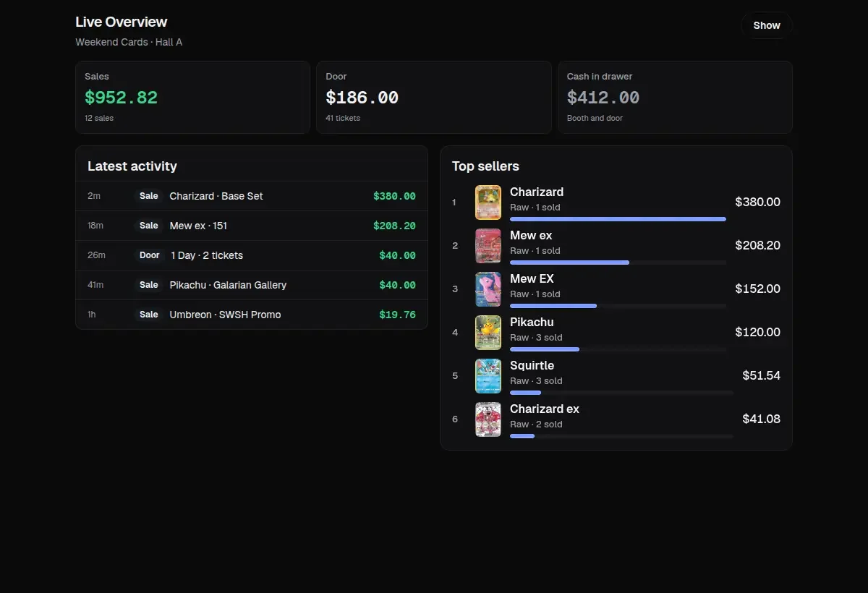Click the Charizard · Base Set activity row

[x=252, y=196]
